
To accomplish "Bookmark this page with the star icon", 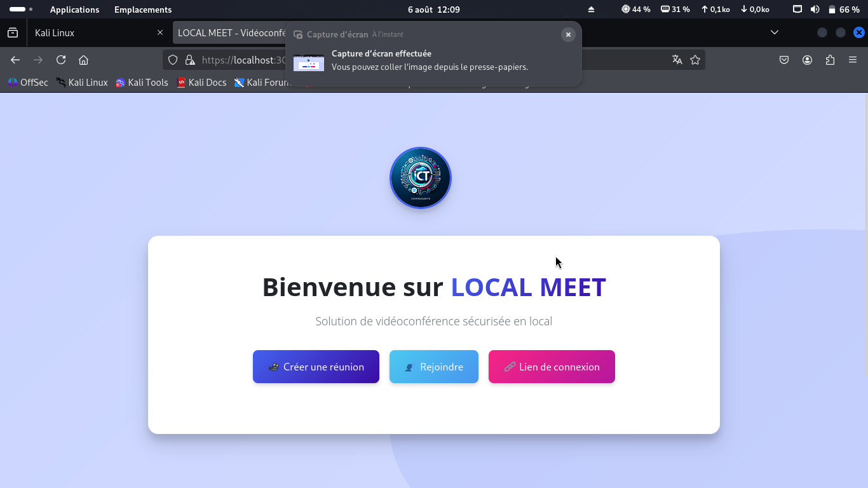I will (695, 60).
